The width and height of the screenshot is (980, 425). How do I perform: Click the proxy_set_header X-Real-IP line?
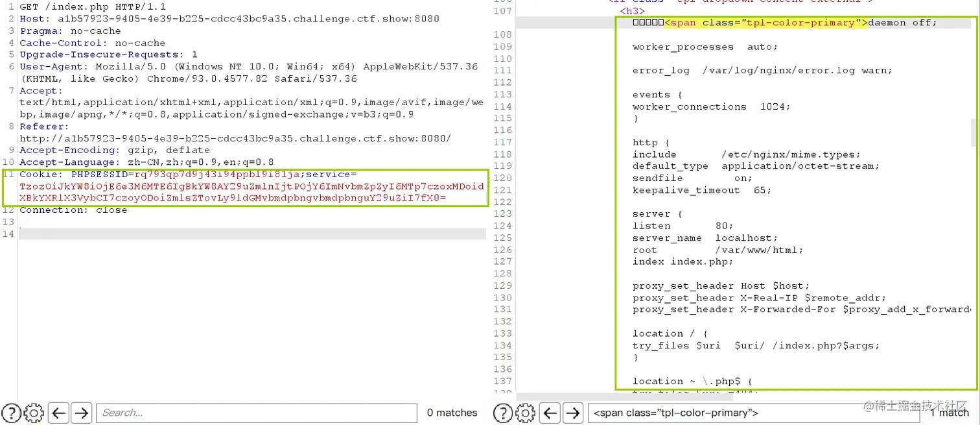click(x=760, y=298)
